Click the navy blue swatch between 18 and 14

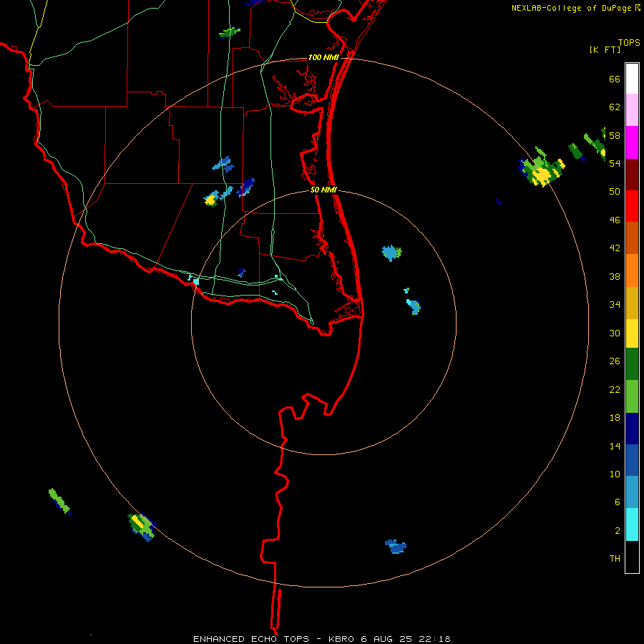pyautogui.click(x=632, y=429)
